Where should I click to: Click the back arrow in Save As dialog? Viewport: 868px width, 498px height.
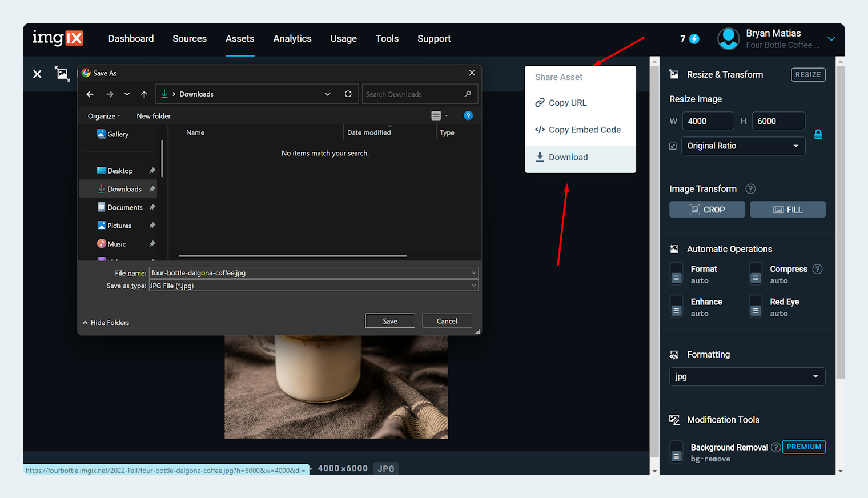click(x=90, y=94)
